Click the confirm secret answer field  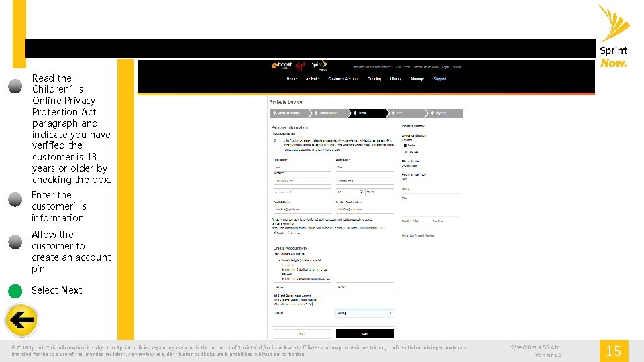coord(365,313)
